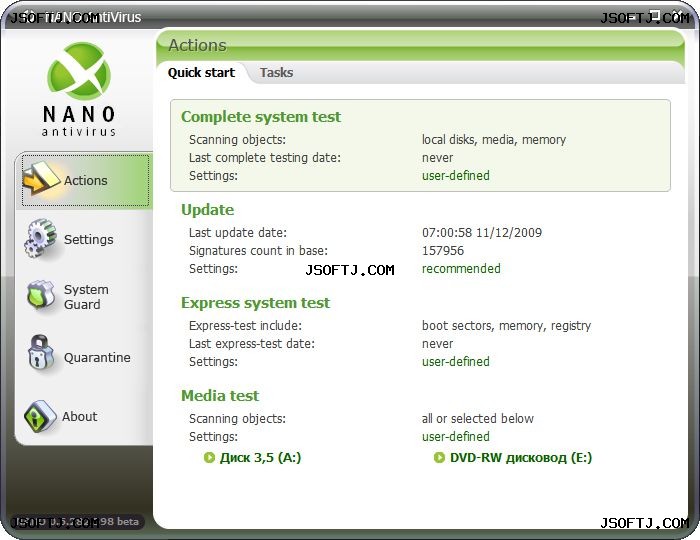Switch to the Tasks tab
The height and width of the screenshot is (540, 700).
tap(276, 72)
